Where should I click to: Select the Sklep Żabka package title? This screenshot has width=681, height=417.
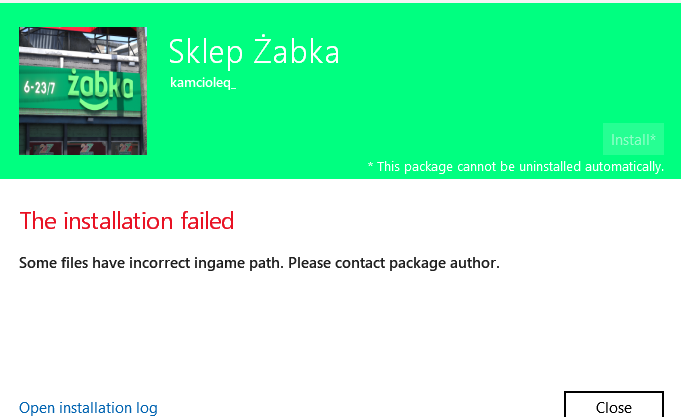pyautogui.click(x=253, y=52)
